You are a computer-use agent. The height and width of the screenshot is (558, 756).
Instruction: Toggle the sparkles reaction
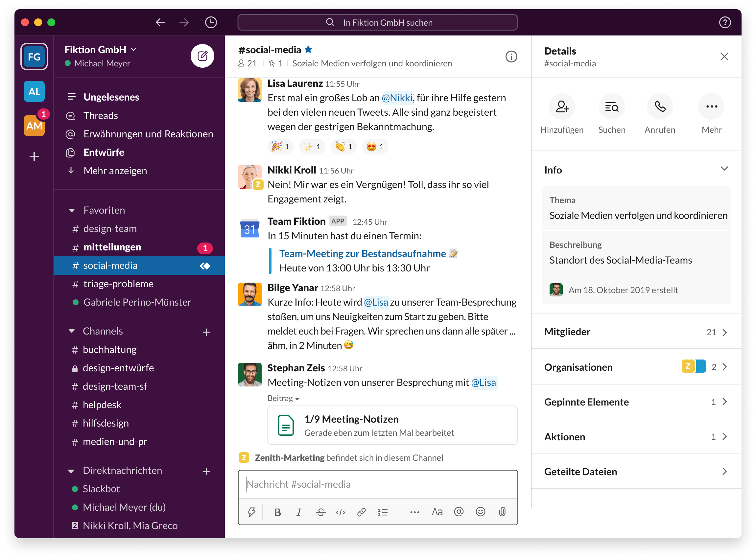pyautogui.click(x=312, y=147)
